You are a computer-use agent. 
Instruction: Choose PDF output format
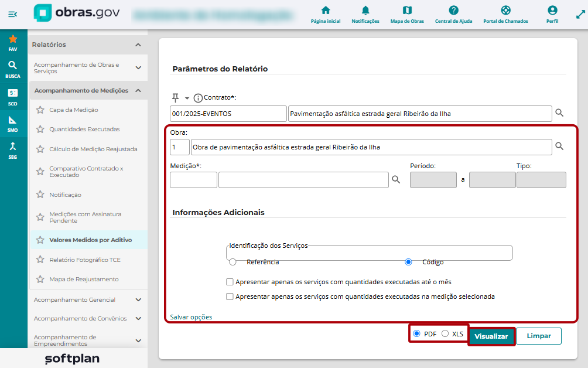click(416, 333)
